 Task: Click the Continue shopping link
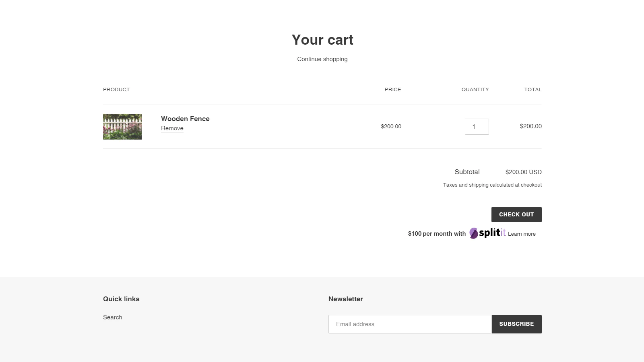click(322, 59)
